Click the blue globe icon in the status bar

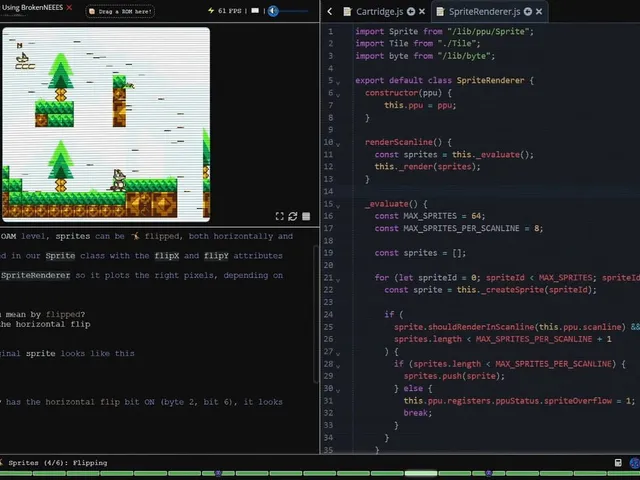[x=634, y=463]
